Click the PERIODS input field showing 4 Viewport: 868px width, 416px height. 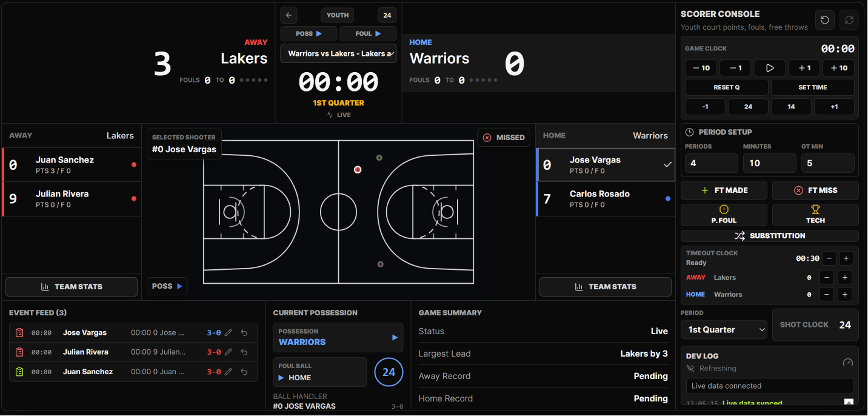(x=712, y=163)
